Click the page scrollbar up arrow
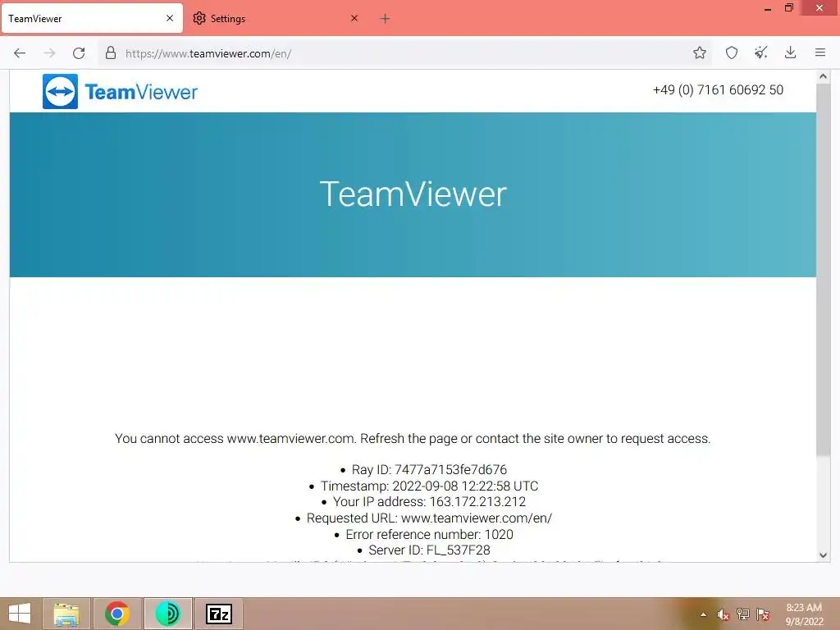This screenshot has width=840, height=630. [823, 76]
